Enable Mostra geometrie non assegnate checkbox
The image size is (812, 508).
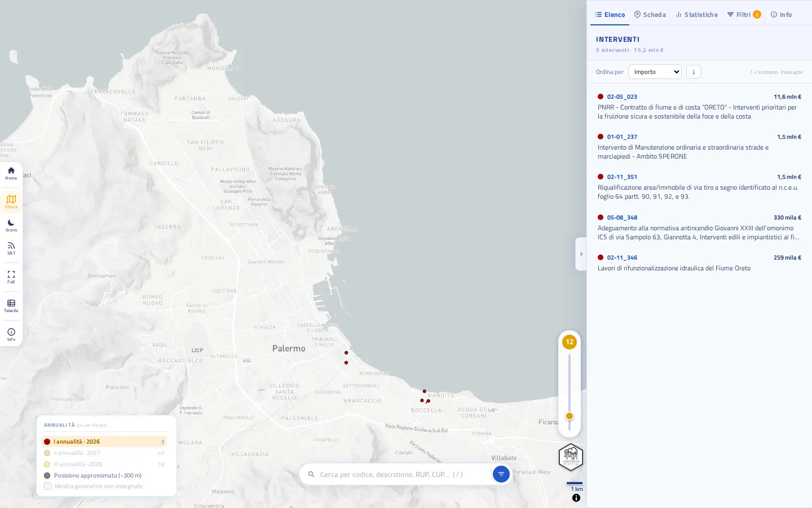tap(47, 487)
